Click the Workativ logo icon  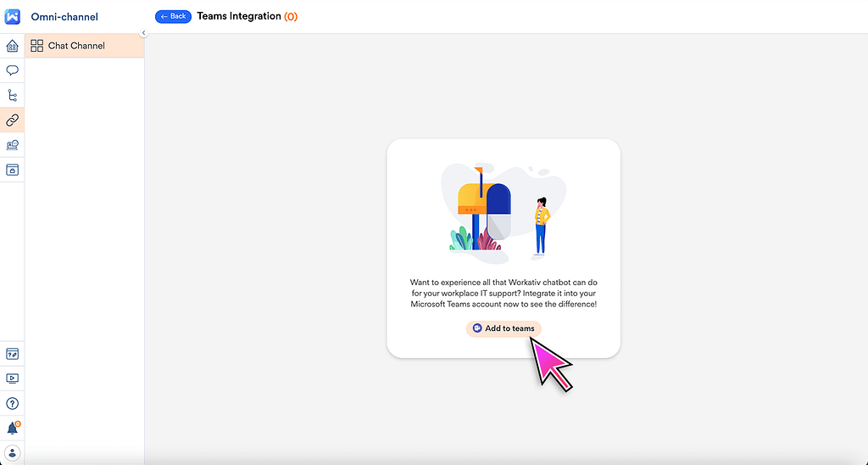(12, 17)
